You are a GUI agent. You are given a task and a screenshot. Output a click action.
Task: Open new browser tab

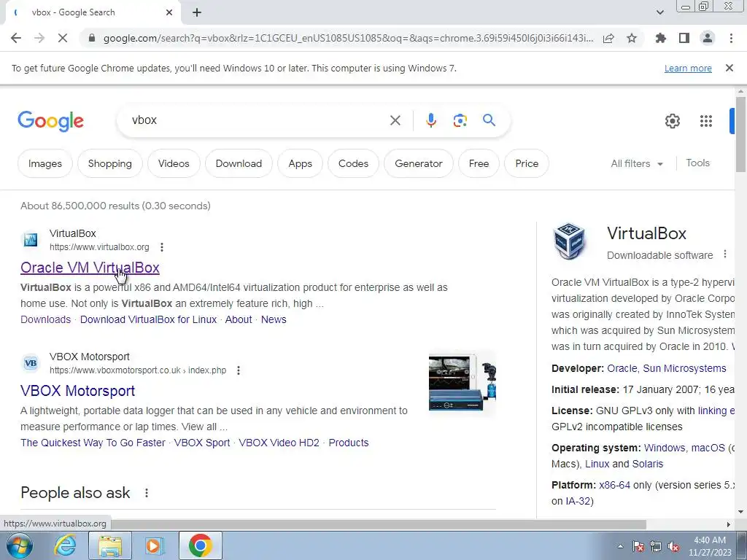tap(197, 12)
